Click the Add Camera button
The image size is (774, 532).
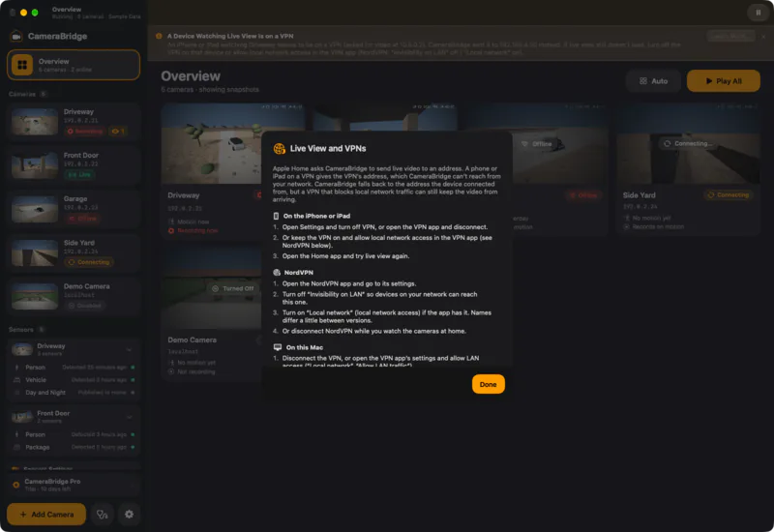46,515
